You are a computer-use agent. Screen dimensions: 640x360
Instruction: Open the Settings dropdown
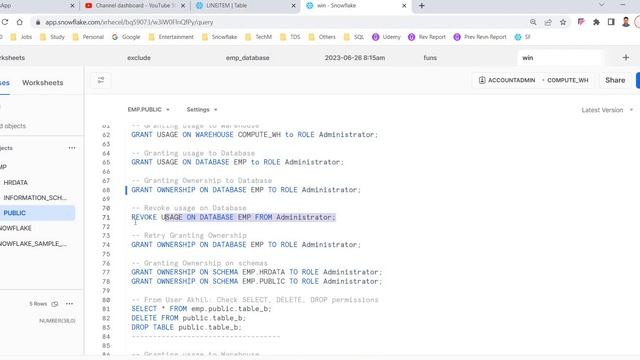pyautogui.click(x=202, y=110)
